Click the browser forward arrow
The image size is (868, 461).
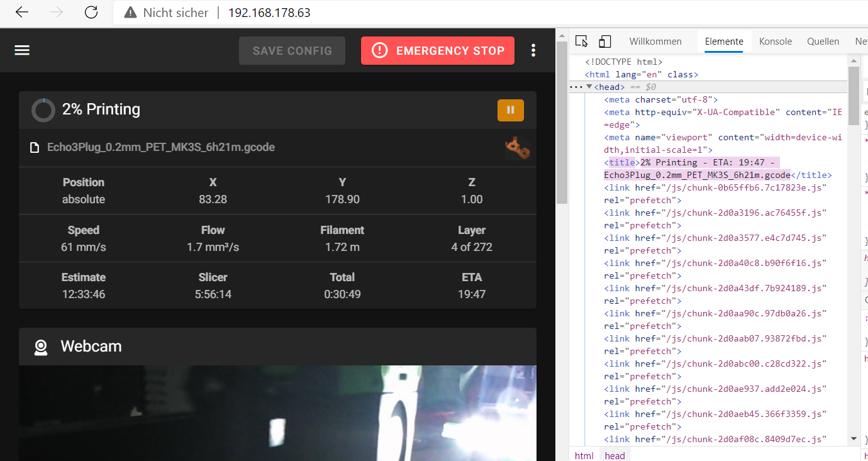(57, 13)
